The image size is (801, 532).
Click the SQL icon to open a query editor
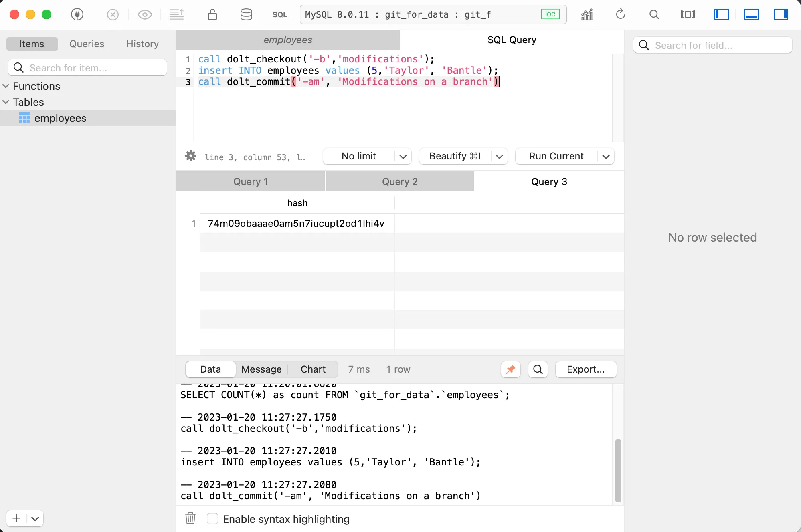coord(280,14)
